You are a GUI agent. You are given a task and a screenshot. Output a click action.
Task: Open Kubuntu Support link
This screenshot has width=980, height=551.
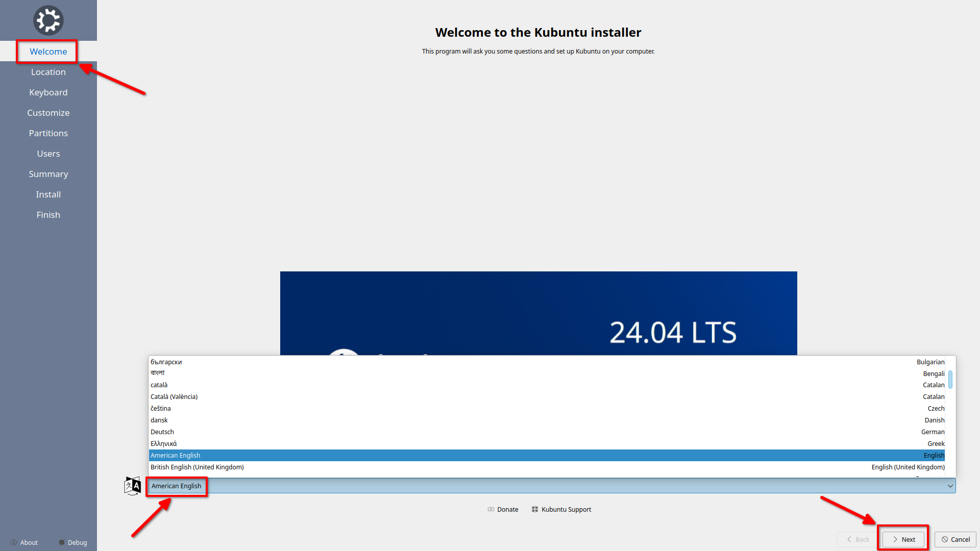[x=566, y=509]
